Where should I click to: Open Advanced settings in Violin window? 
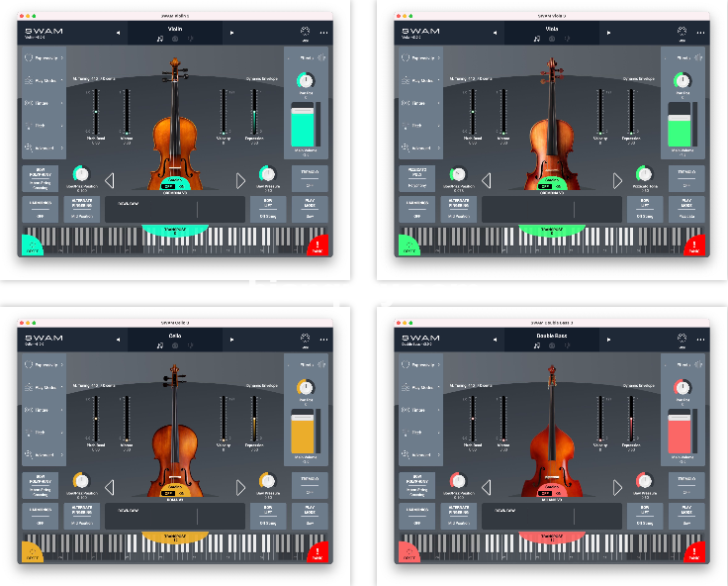pyautogui.click(x=44, y=147)
